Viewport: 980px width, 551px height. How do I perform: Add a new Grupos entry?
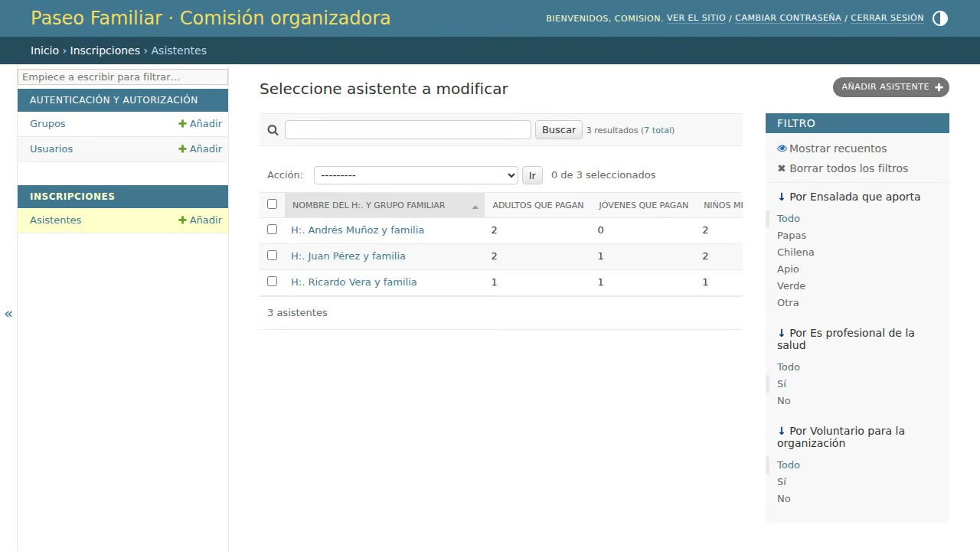pyautogui.click(x=201, y=123)
